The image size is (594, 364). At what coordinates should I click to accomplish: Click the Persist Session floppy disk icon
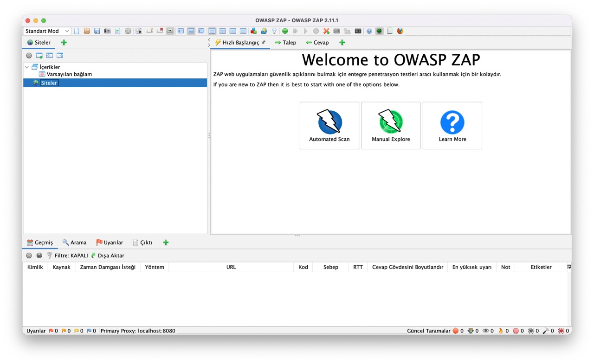97,31
